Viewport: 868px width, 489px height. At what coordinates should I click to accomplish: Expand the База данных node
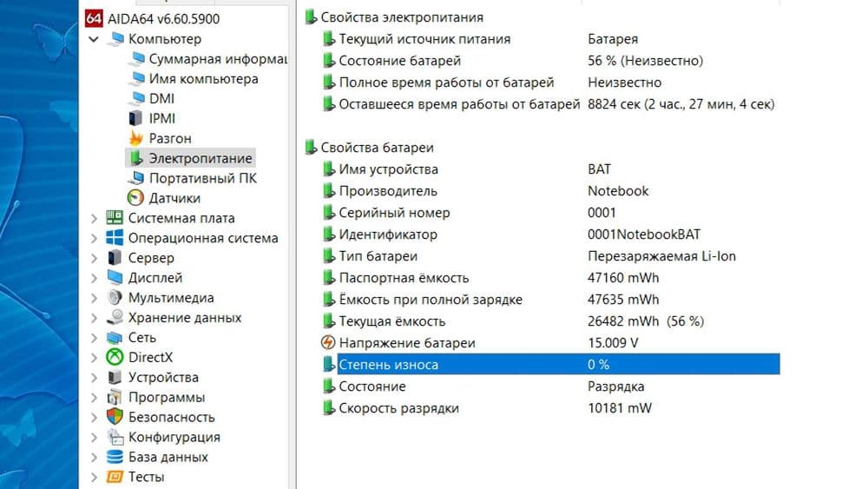tap(94, 458)
